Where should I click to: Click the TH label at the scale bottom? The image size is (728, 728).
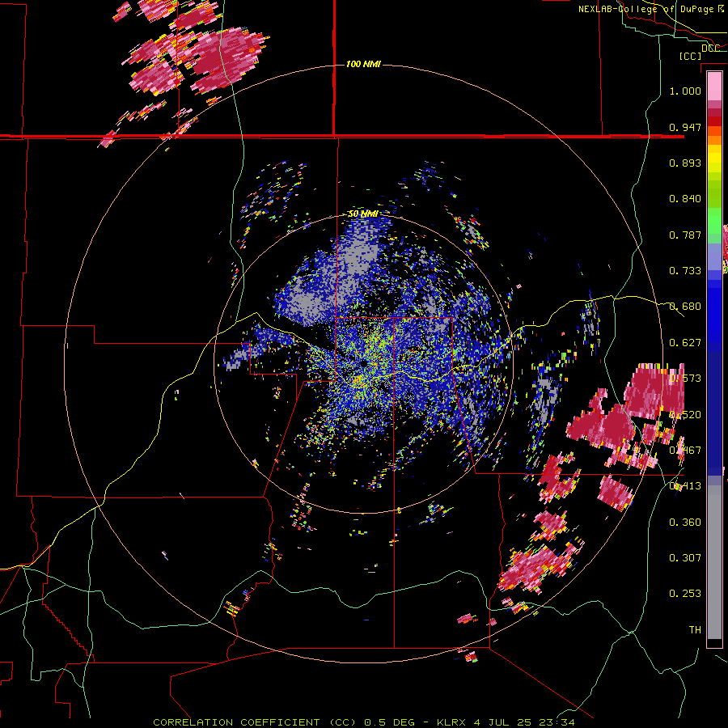(x=695, y=630)
